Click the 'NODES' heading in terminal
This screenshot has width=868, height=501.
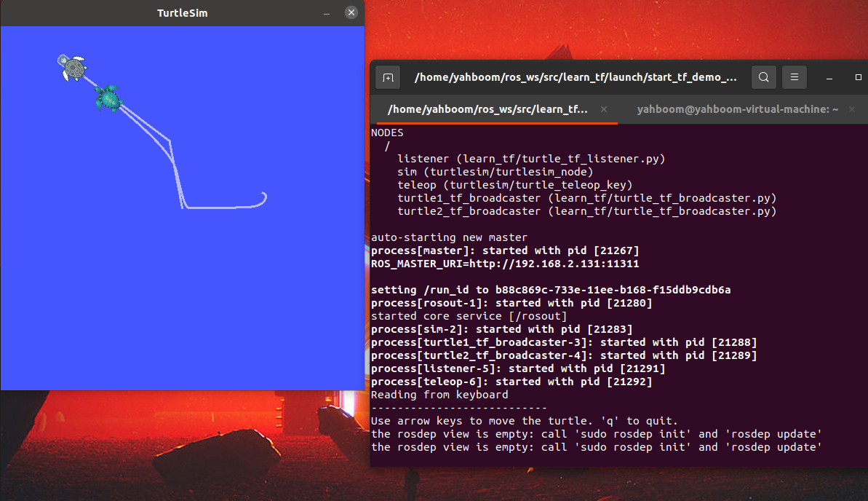click(387, 133)
